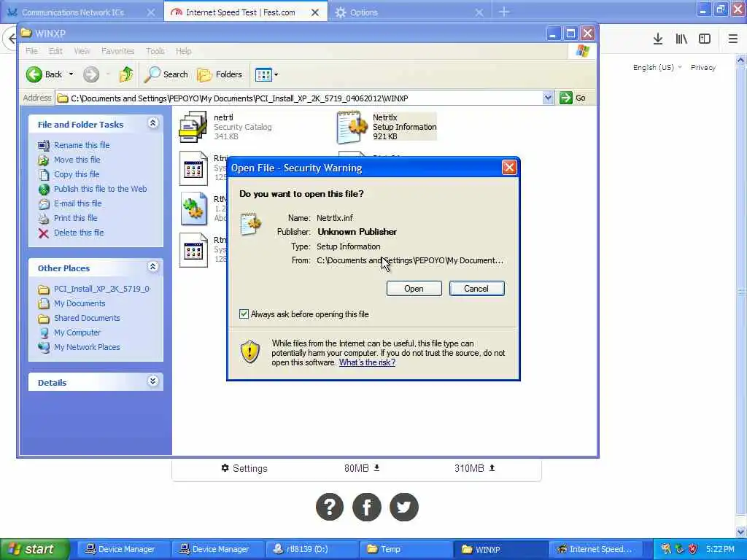
Task: Open the Help menu in WINXP window
Action: (x=183, y=51)
